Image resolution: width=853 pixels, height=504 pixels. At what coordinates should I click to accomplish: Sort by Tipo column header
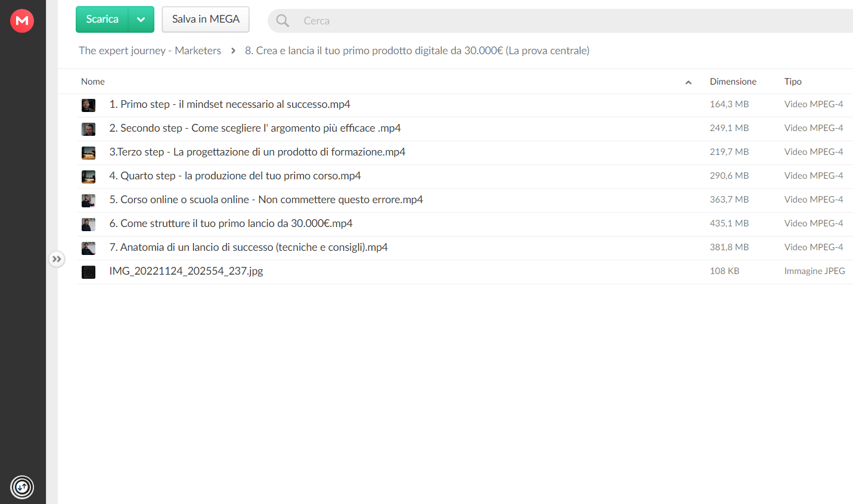click(x=793, y=82)
